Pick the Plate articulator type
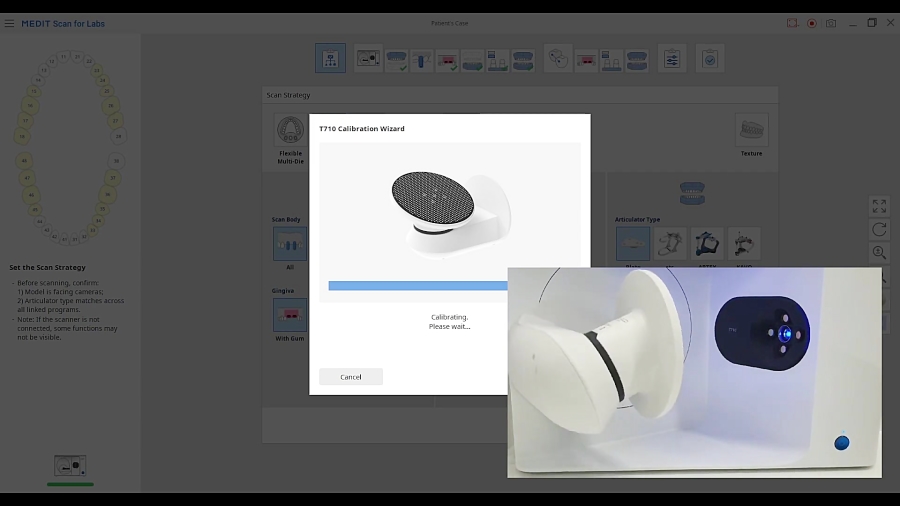 (633, 244)
